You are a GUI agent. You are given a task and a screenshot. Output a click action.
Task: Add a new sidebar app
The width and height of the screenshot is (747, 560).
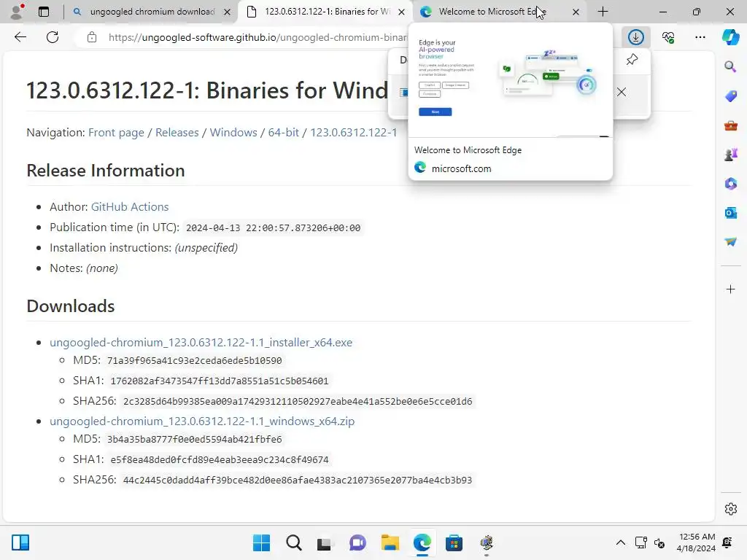[x=730, y=289]
